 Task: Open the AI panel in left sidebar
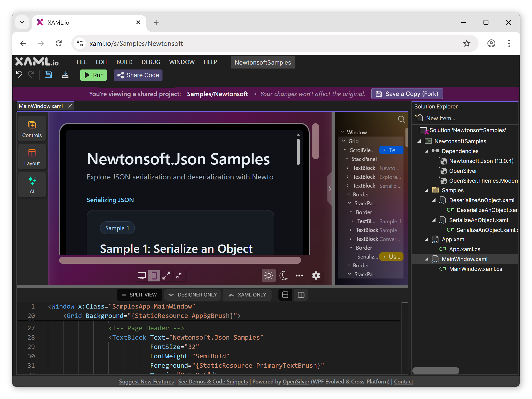[x=32, y=185]
